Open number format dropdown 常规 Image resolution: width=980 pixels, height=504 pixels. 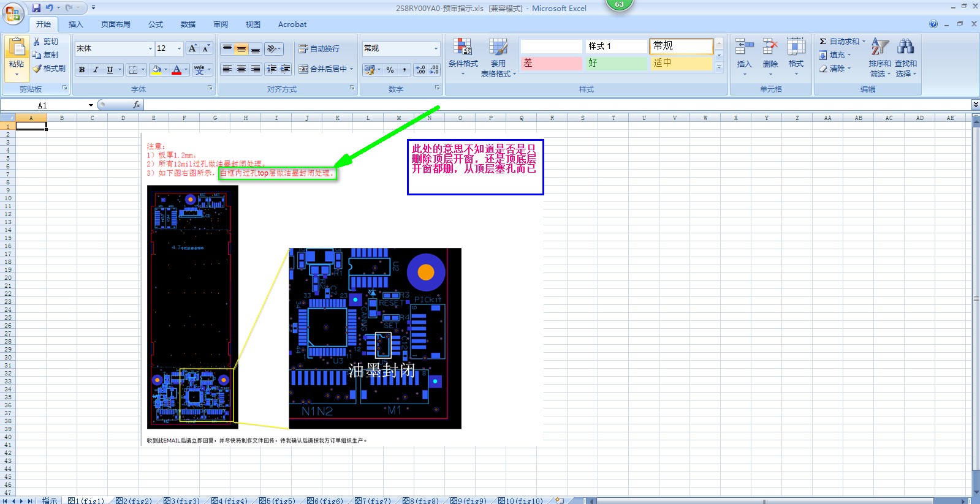pyautogui.click(x=436, y=48)
